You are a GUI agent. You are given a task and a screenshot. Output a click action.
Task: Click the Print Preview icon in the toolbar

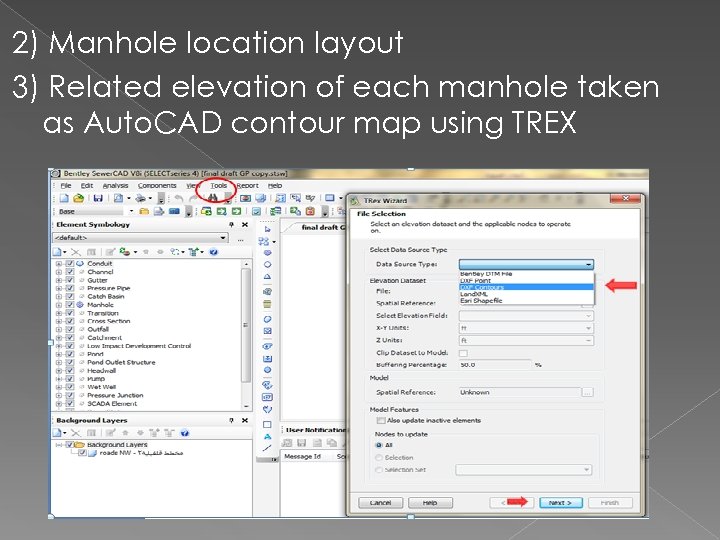(x=118, y=198)
